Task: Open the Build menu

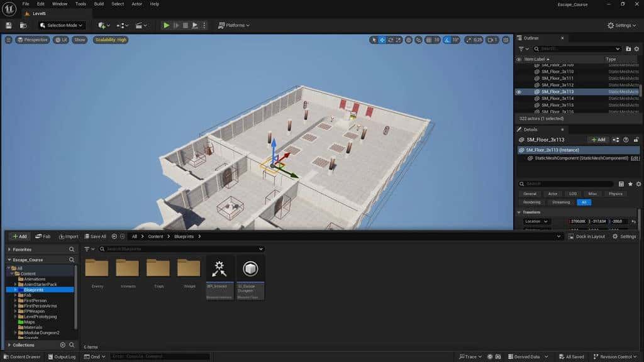Action: (x=99, y=4)
